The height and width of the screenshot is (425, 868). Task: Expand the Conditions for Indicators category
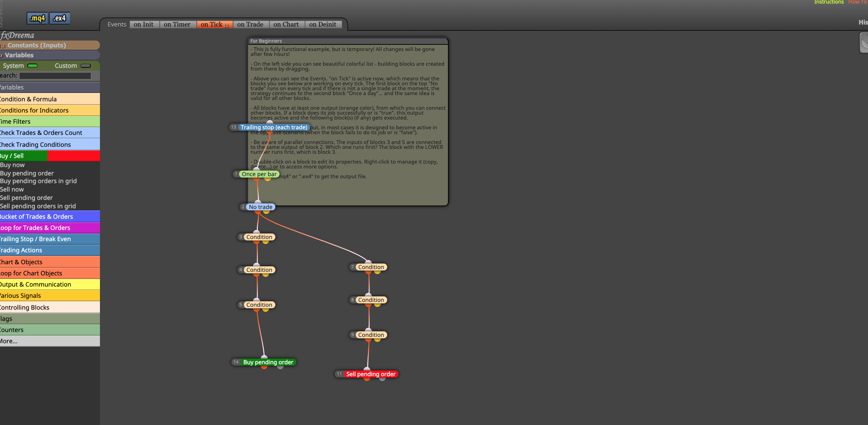(x=50, y=110)
